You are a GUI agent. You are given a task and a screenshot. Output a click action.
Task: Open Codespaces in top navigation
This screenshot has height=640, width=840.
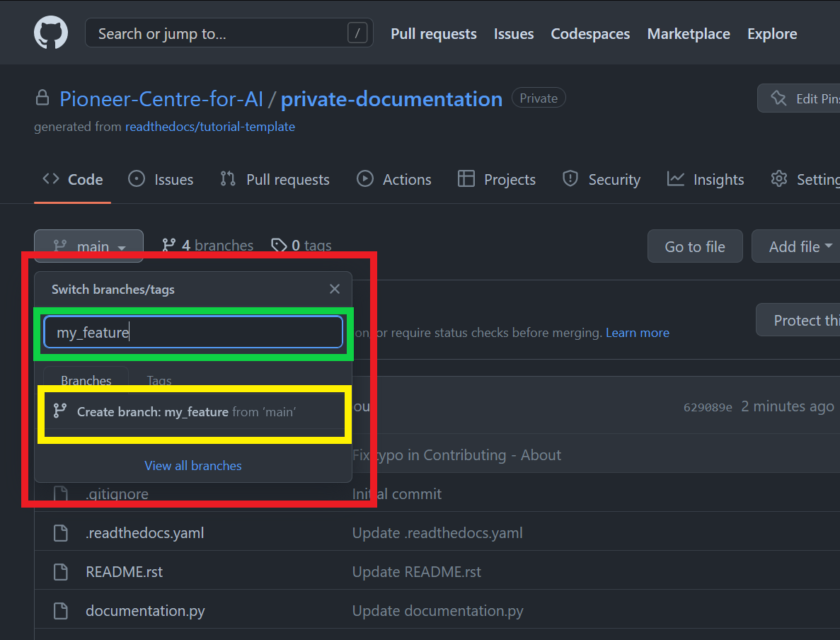click(590, 34)
